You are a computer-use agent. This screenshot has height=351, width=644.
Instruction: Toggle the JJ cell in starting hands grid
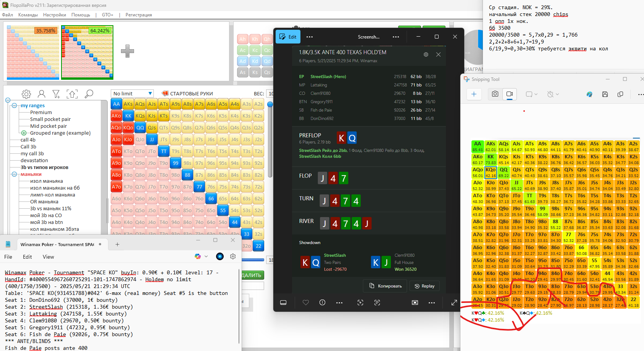(152, 139)
